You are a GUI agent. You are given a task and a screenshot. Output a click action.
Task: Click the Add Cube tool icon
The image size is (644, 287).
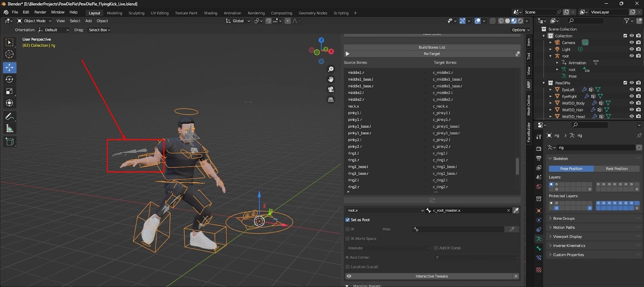tap(9, 141)
